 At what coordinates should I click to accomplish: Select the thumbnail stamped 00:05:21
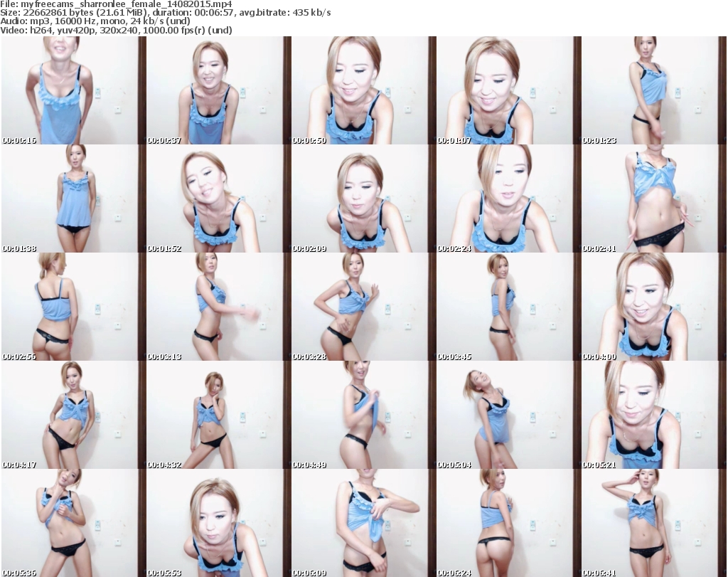coord(654,415)
